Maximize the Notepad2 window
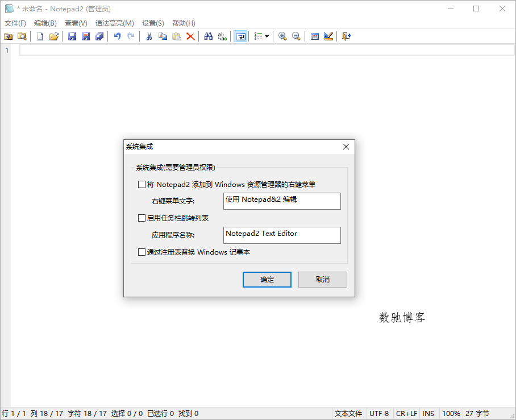The height and width of the screenshot is (420, 516). coord(476,9)
